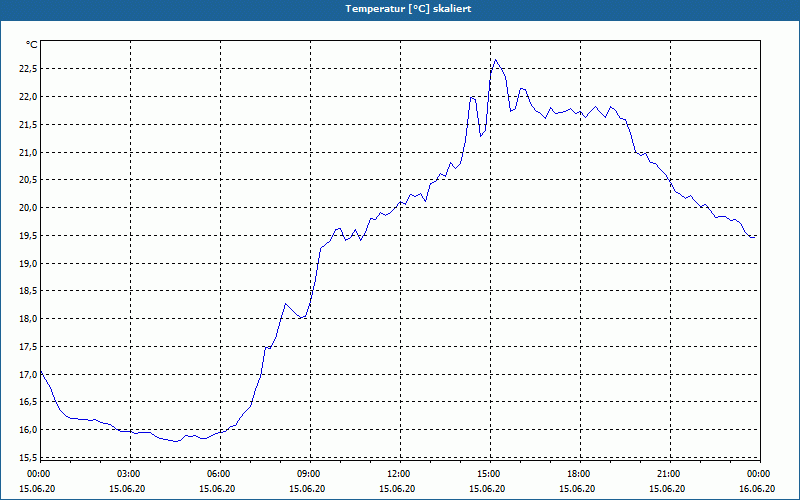Screen dimensions: 800x500
Task: Click the chart title 'Temperatur [°C] skaliert'
Action: 408,9
